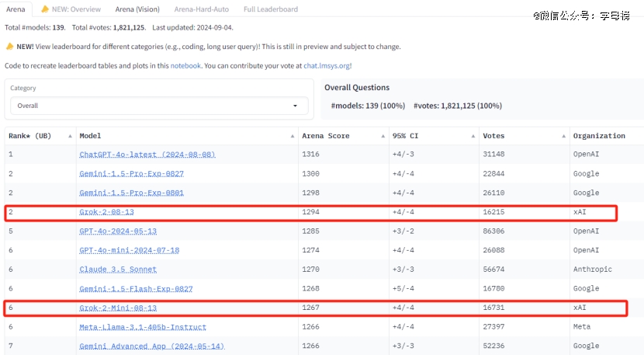Sort by Arena Score column arrow
The height and width of the screenshot is (355, 644).
[383, 136]
